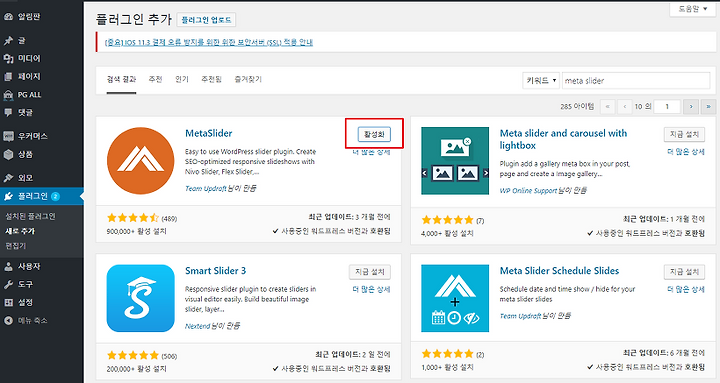720x383 pixels.
Task: Install Meta slider and carousel with lightbox
Action: [684, 134]
